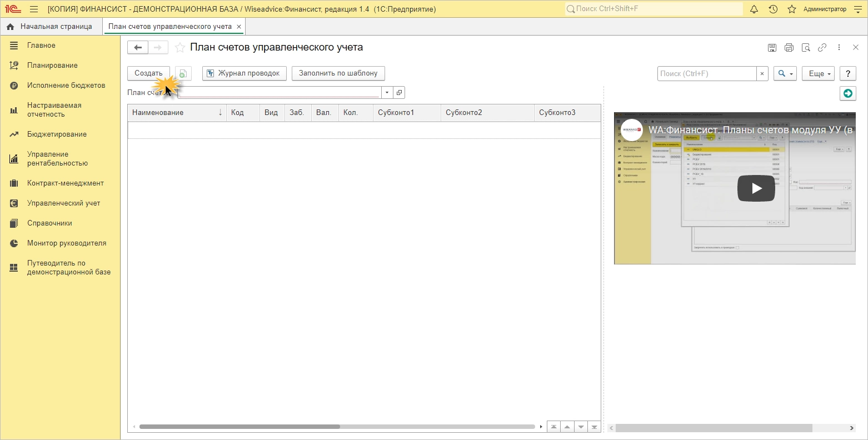The width and height of the screenshot is (868, 440).
Task: Open Настраиваемая отчетность section
Action: click(x=60, y=110)
